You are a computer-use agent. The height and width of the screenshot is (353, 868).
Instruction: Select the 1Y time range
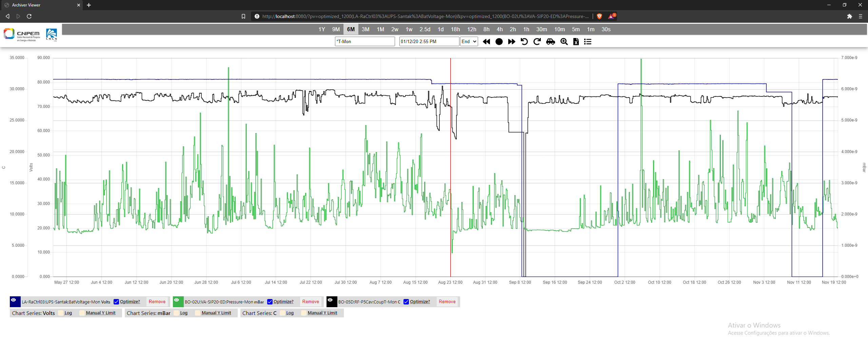pos(322,30)
